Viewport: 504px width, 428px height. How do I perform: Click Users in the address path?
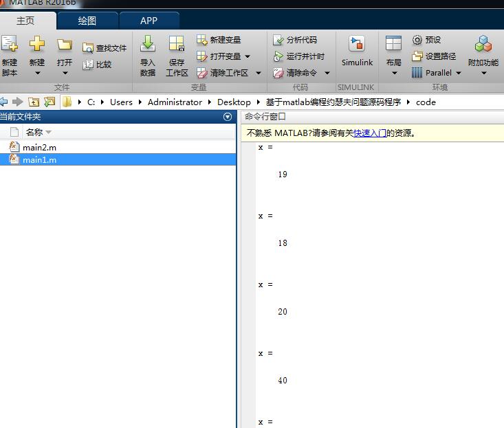pos(121,102)
